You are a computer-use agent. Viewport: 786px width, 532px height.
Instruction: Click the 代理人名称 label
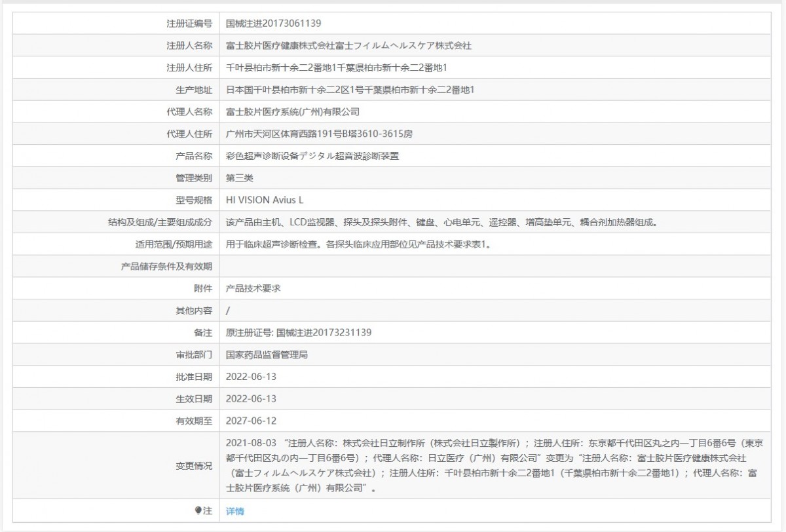click(x=189, y=112)
